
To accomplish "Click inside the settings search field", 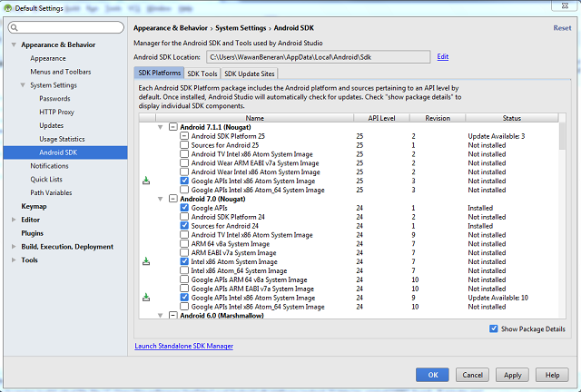I will (66, 27).
